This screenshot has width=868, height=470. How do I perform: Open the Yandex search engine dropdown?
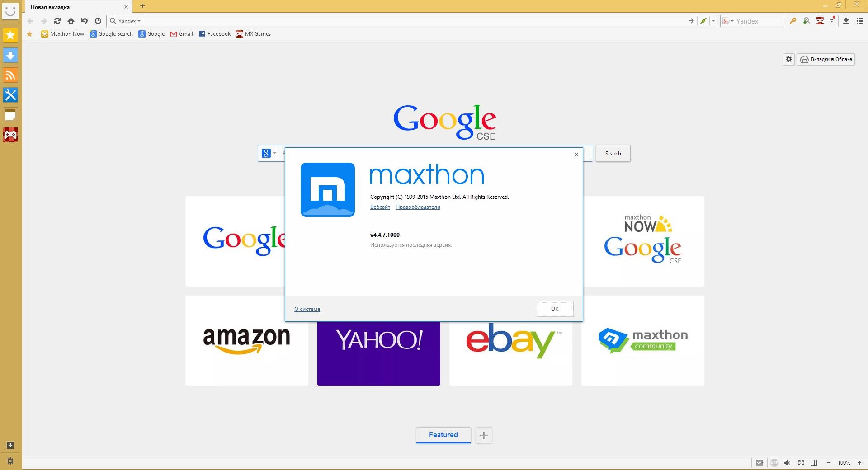[x=728, y=21]
